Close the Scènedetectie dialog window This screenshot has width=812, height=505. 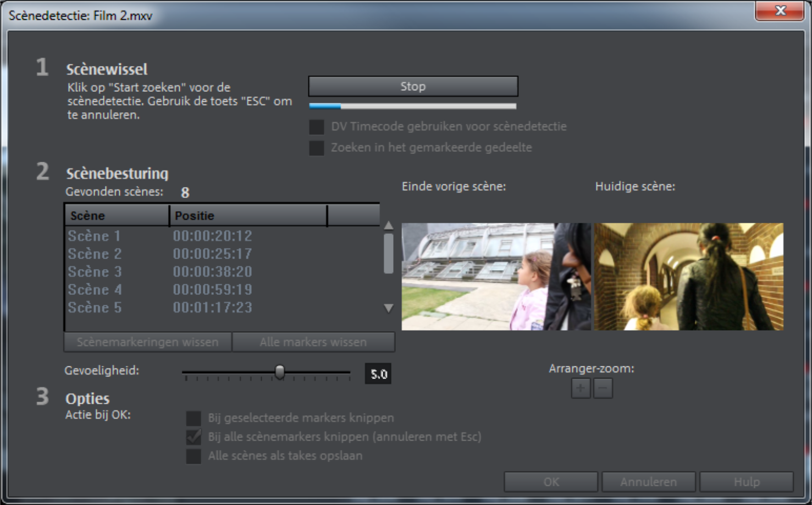point(780,11)
